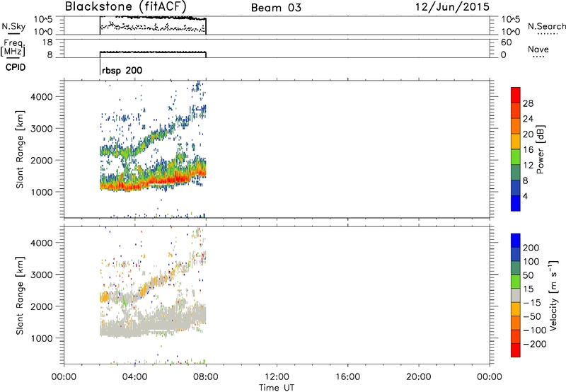The width and height of the screenshot is (566, 392).
Task: Click the '12/Jun/2015' date text
Action: tap(452, 7)
